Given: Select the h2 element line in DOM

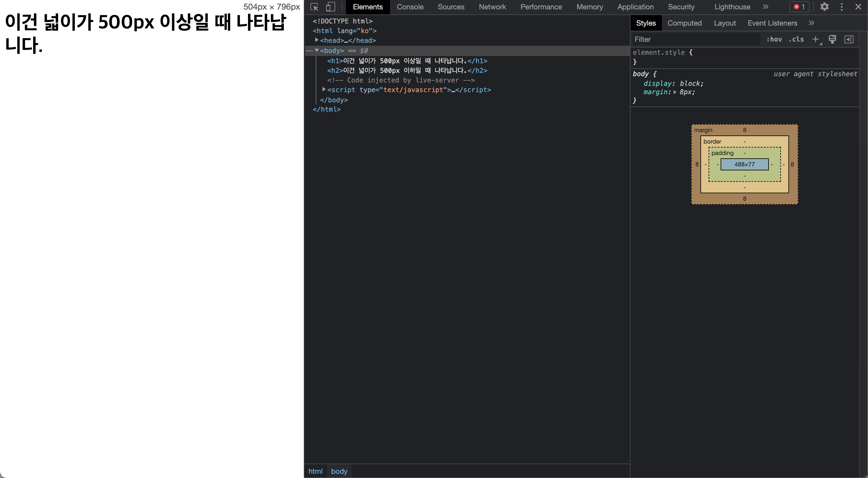Looking at the screenshot, I should tap(407, 70).
